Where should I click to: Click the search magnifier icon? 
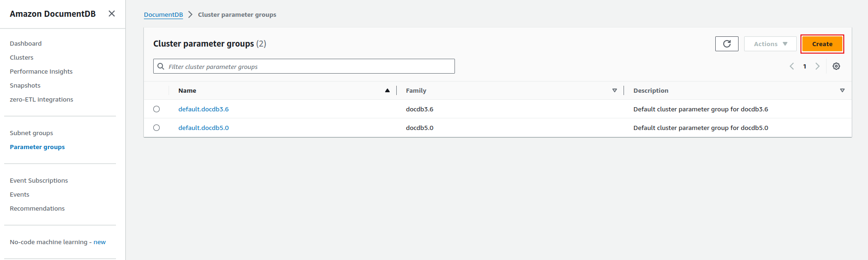(161, 66)
